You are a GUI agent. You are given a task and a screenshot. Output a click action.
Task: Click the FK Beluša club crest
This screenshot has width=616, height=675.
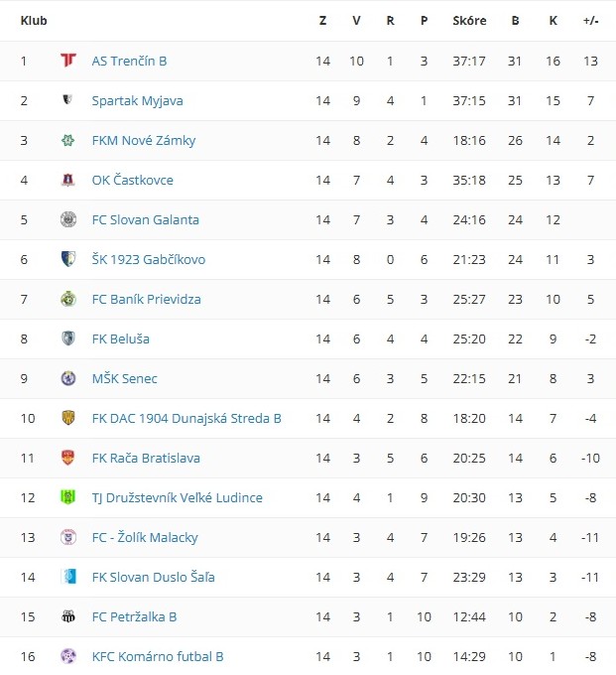(x=67, y=338)
